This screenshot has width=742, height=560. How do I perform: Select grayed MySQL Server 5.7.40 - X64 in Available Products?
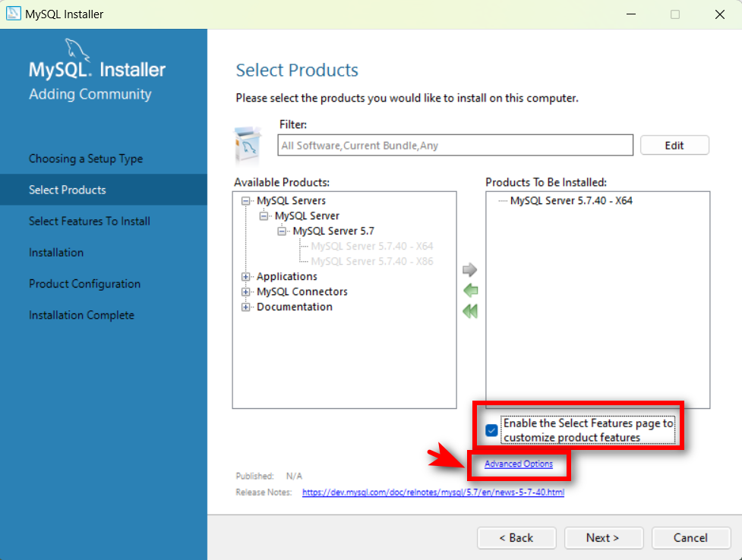[372, 246]
